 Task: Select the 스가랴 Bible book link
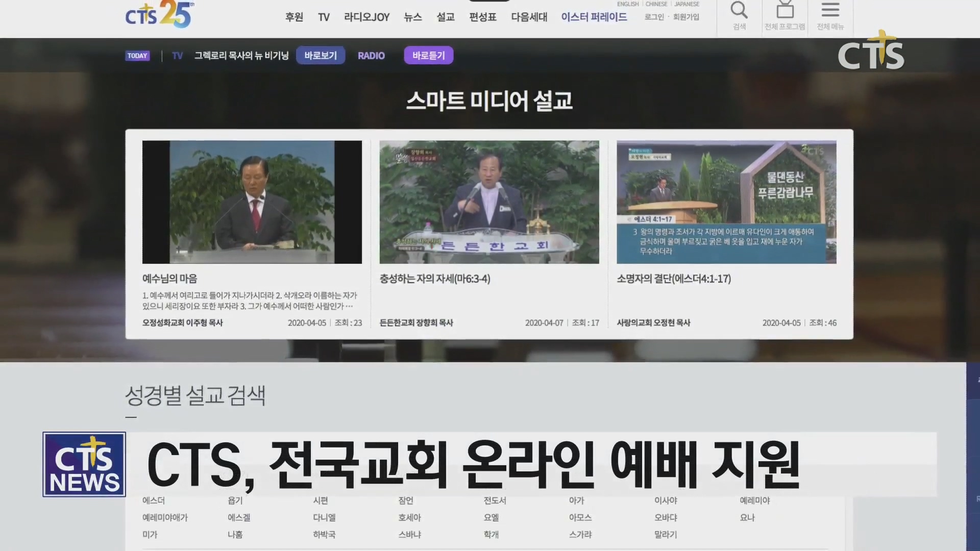[580, 534]
